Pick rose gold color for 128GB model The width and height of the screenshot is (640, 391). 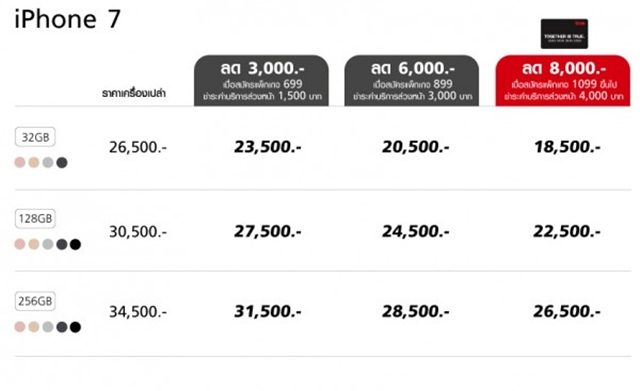[20, 244]
